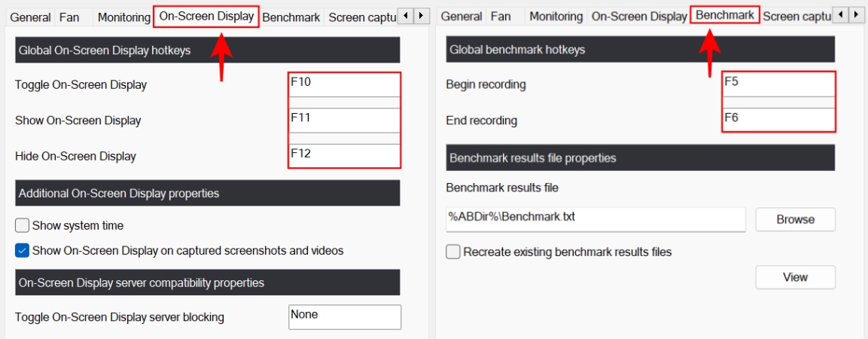
Task: Click the server blocking hotkey field showing None
Action: (x=344, y=316)
